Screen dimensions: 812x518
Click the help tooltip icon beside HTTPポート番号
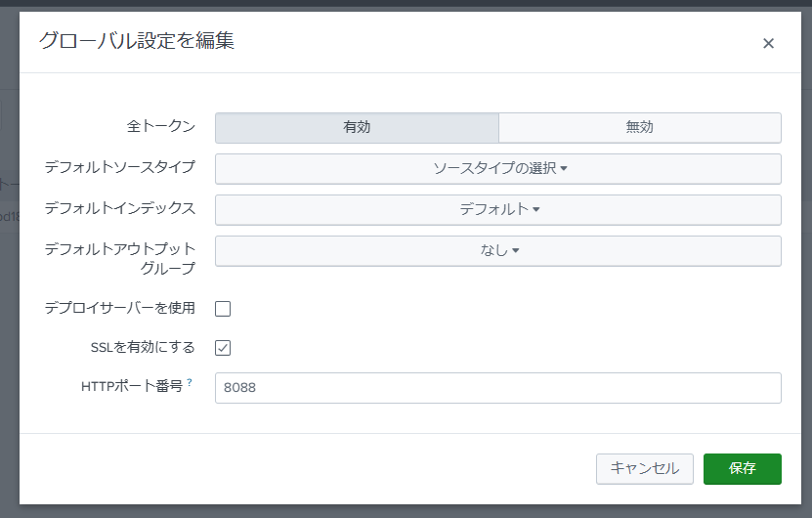(190, 382)
